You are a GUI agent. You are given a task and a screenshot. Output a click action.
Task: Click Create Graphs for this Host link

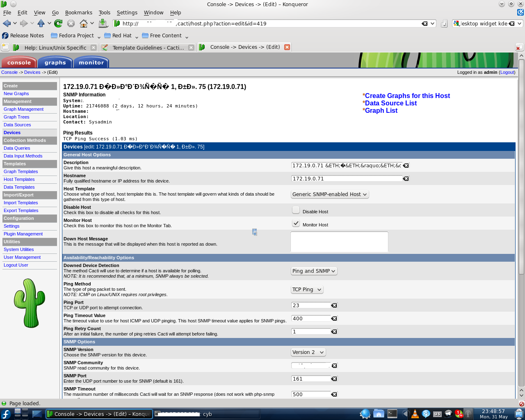(x=407, y=96)
